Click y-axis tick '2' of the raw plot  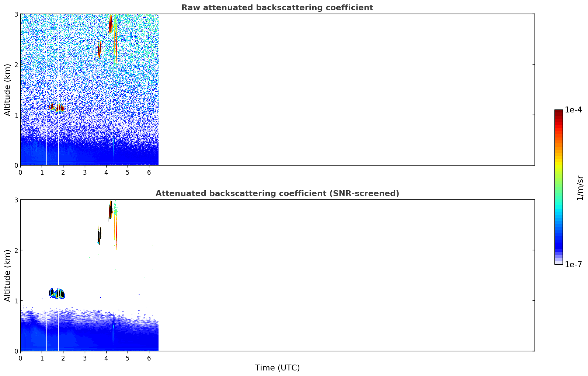(x=16, y=65)
